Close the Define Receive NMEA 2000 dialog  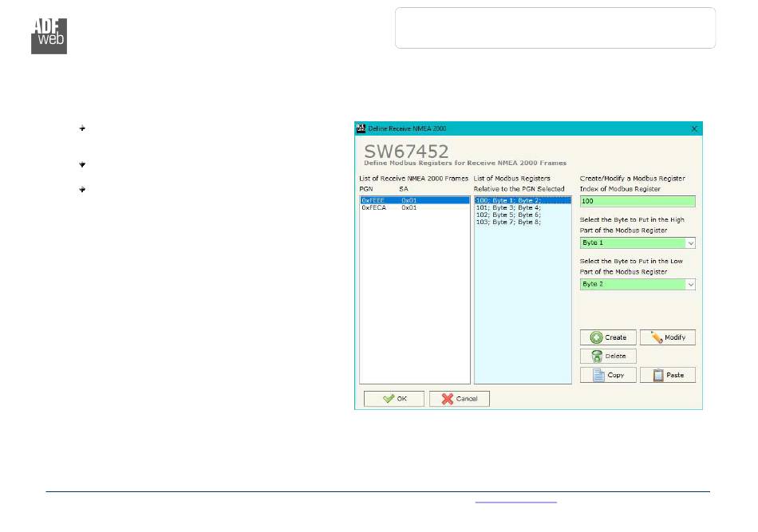click(x=694, y=128)
